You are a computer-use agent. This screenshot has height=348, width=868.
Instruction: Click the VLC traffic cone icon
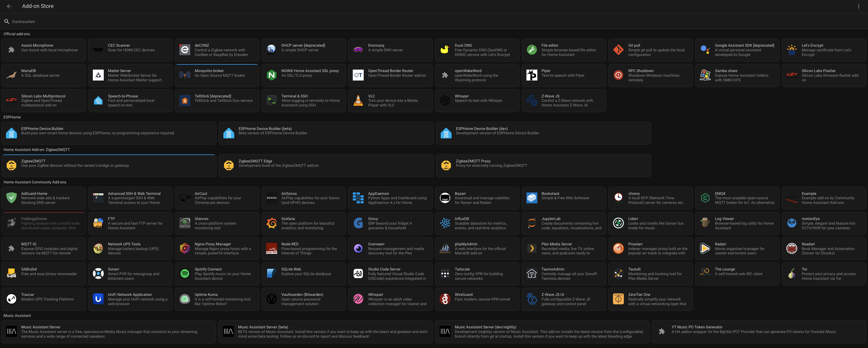(358, 100)
